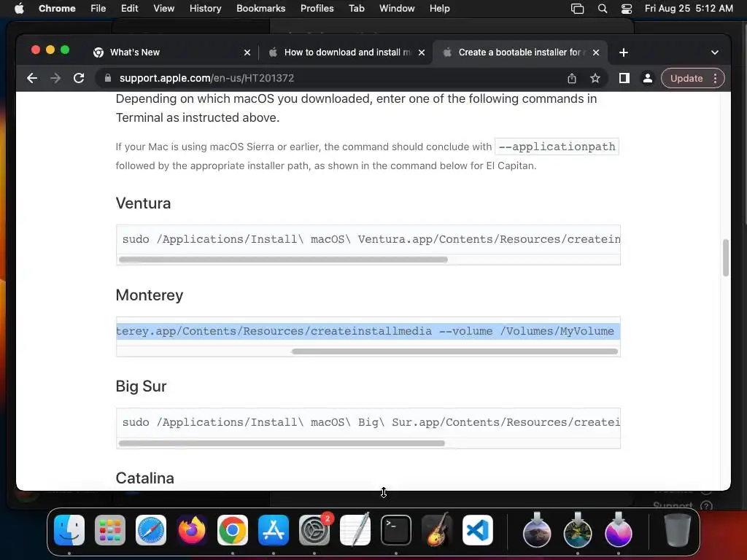The height and width of the screenshot is (560, 747).
Task: Open the Window menu
Action: (x=397, y=8)
